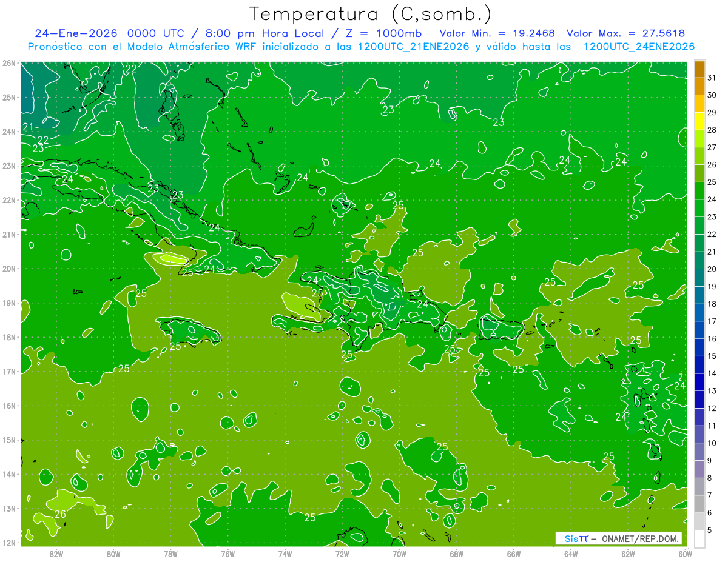Click the white contour label '26' on the map
This screenshot has width=728, height=562.
[x=60, y=515]
